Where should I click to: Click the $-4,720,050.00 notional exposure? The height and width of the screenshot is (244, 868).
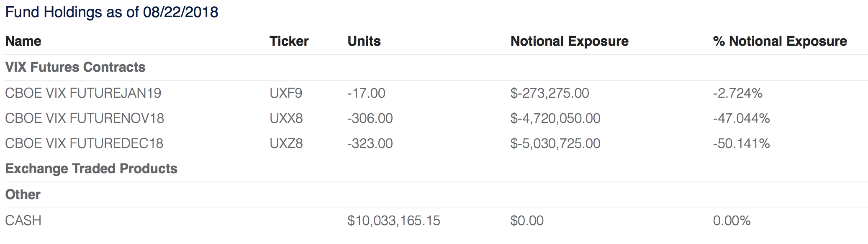(555, 118)
